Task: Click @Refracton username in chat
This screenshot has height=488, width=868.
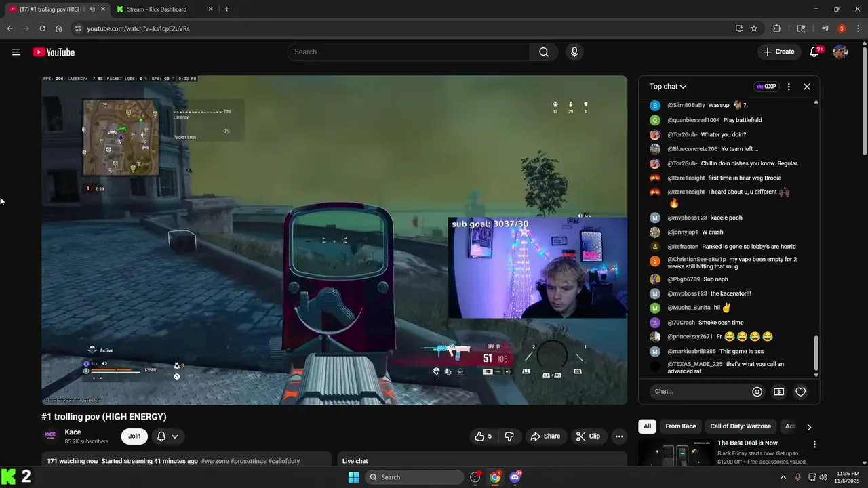Action: [x=683, y=247]
